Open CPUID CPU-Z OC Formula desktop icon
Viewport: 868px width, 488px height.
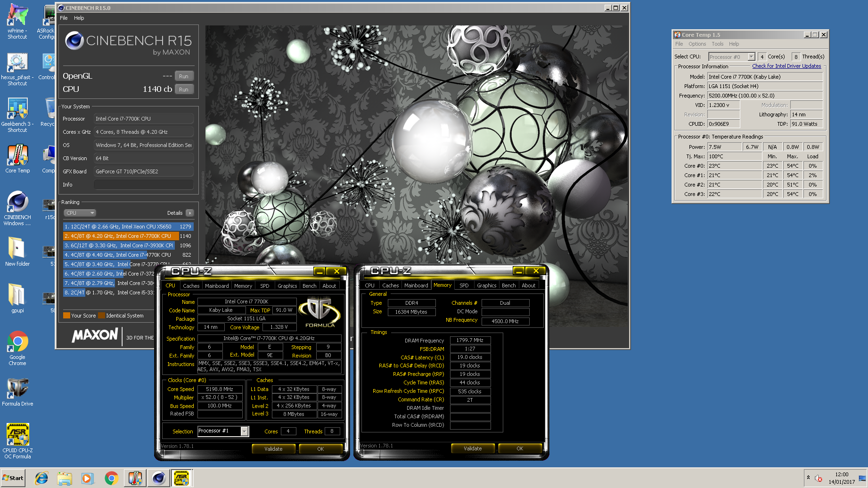(17, 441)
